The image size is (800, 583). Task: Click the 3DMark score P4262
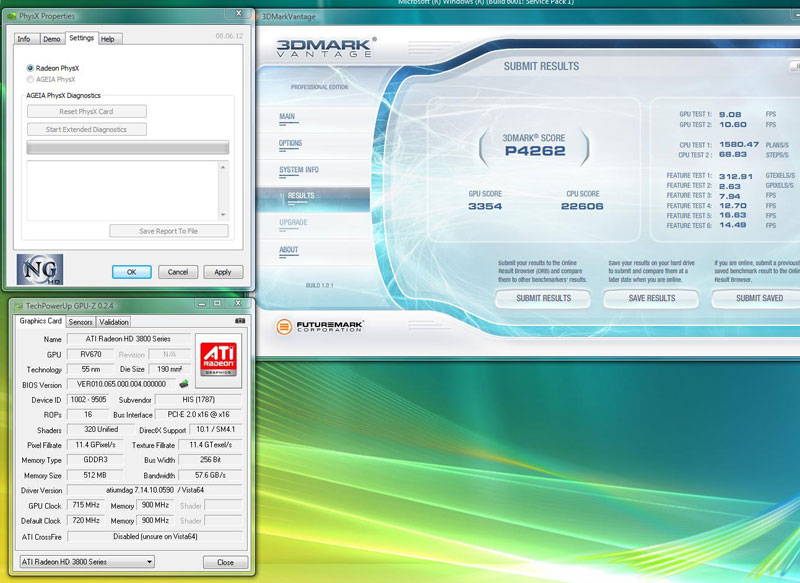tap(535, 151)
